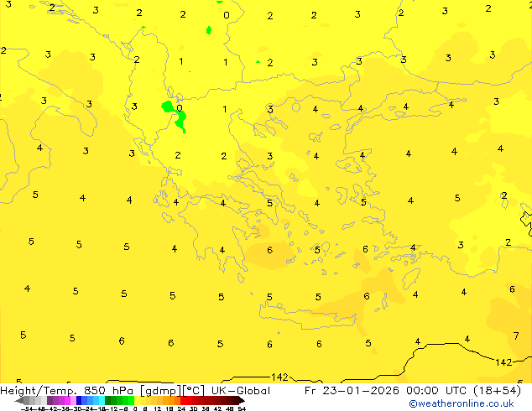Click the '142' contour label at bottom center
Viewport: 532px width, 411px height.
(x=279, y=377)
